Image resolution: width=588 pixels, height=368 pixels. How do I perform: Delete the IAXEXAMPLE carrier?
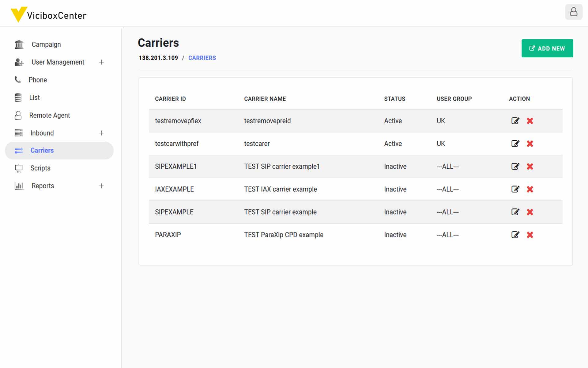(530, 189)
